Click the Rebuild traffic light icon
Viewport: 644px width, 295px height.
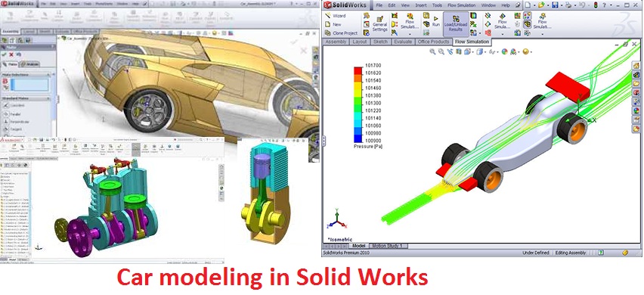click(595, 5)
